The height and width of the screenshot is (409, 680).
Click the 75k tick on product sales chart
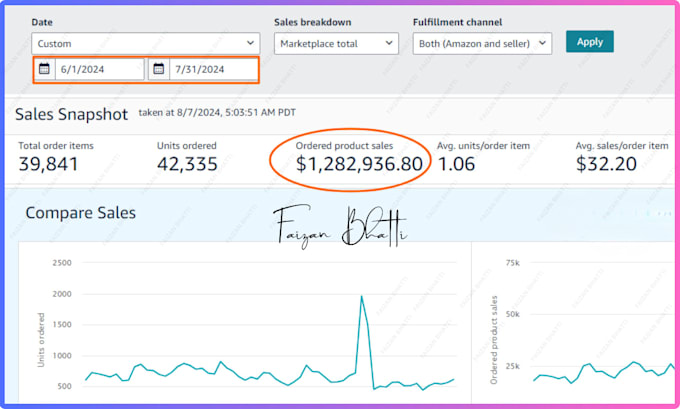(513, 263)
